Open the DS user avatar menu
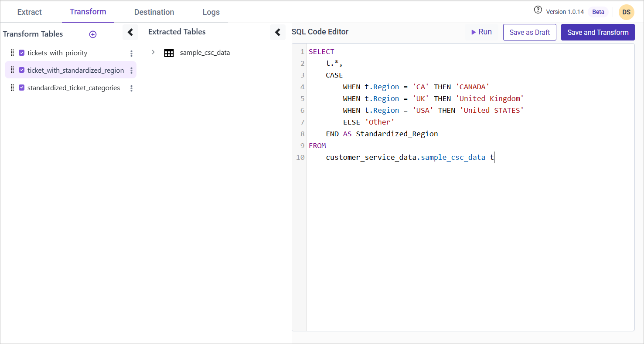The width and height of the screenshot is (644, 344). [626, 12]
